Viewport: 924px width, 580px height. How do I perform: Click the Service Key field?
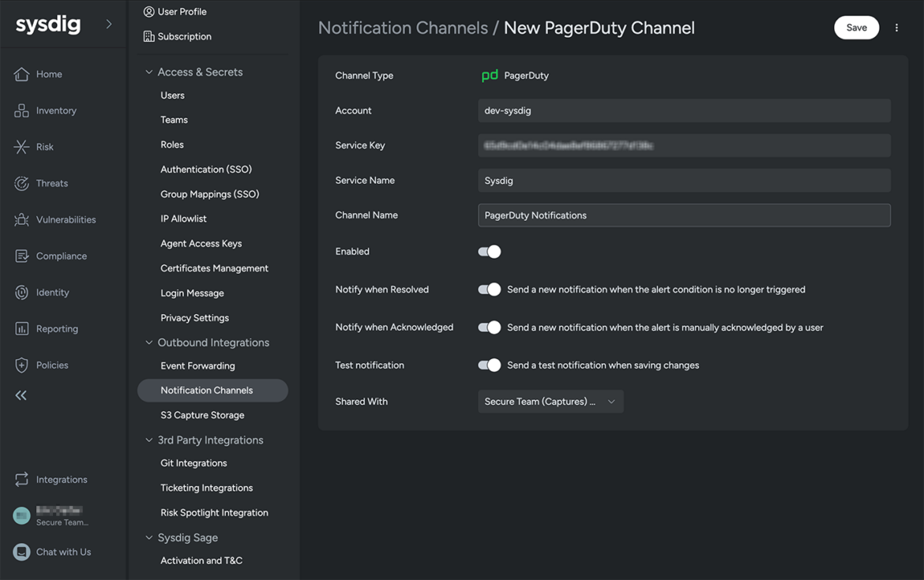[x=684, y=145]
